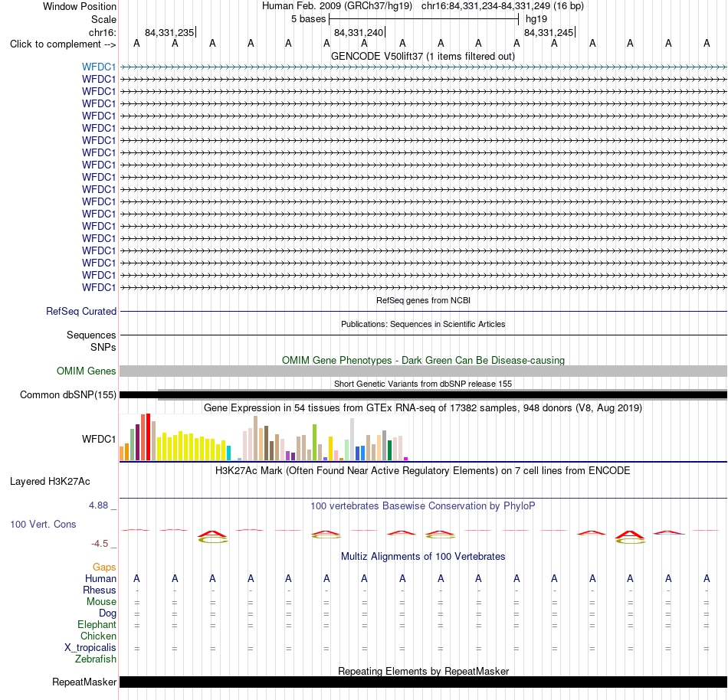The image size is (728, 700).
Task: Select the 'Scale' track label
Action: coord(103,19)
